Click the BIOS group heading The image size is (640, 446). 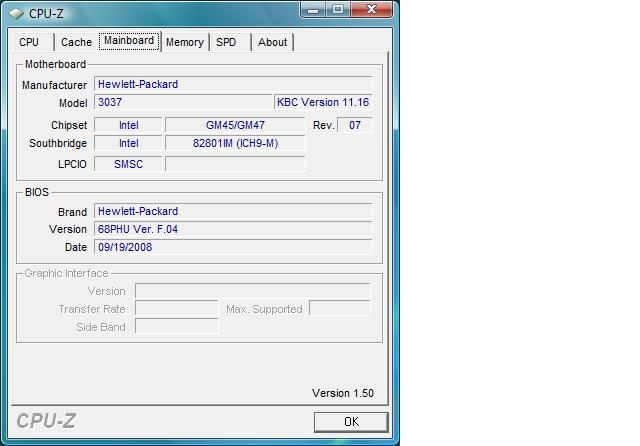point(37,192)
